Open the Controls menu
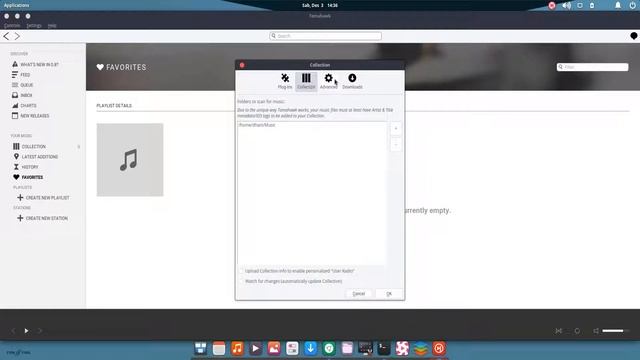Viewport: 640px width, 360px height. [x=12, y=25]
